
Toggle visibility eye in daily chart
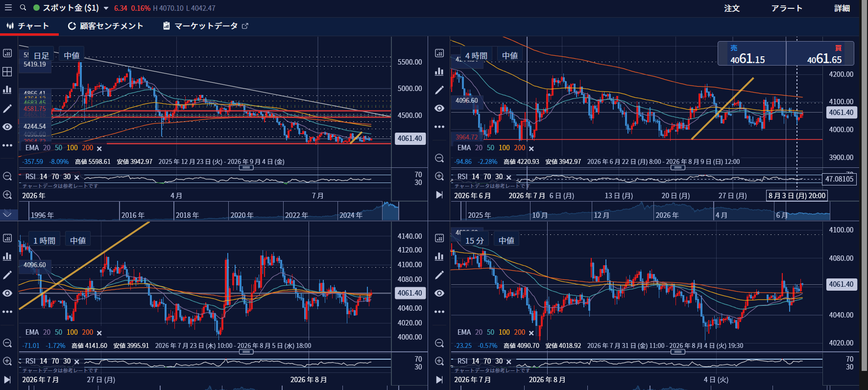point(7,127)
